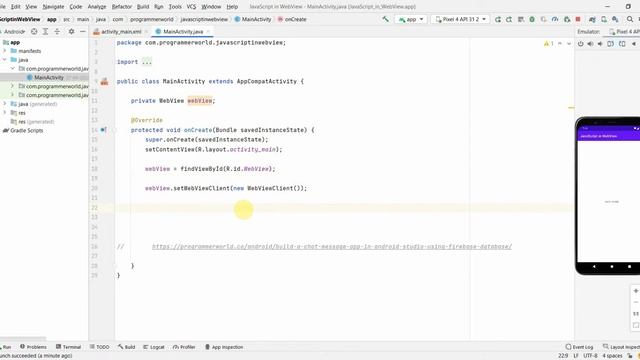Screen dimensions: 640x360
Task: Collapse the java folder
Action: click(5, 60)
